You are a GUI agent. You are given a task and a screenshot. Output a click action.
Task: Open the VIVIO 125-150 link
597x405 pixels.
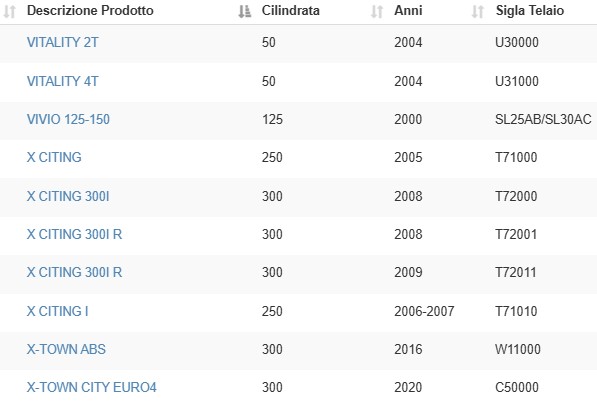tap(68, 120)
